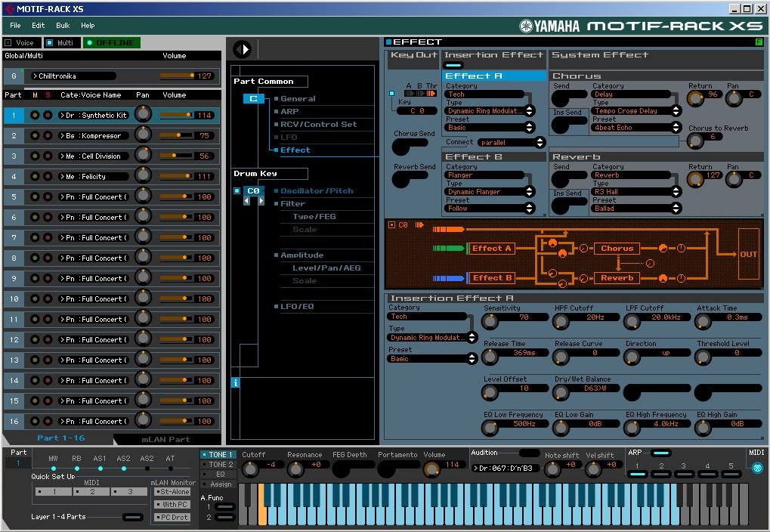770x532 pixels.
Task: Click the Effect A block in routing diagram
Action: (x=492, y=249)
